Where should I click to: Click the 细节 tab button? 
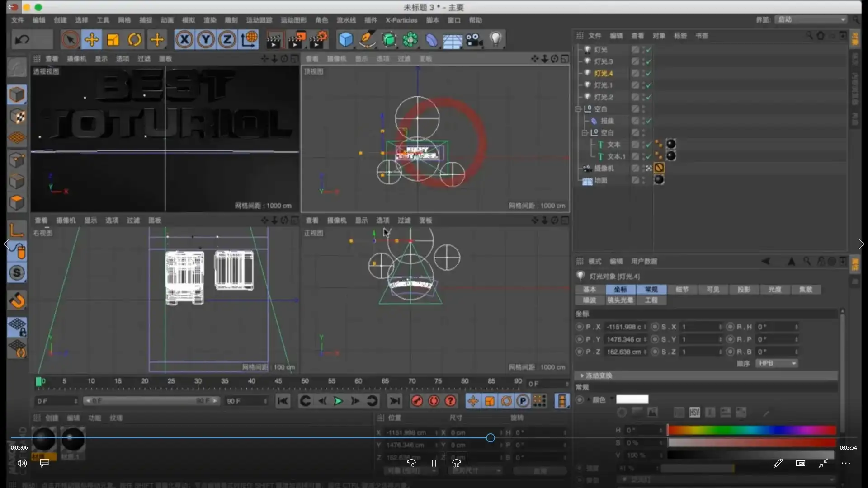682,289
